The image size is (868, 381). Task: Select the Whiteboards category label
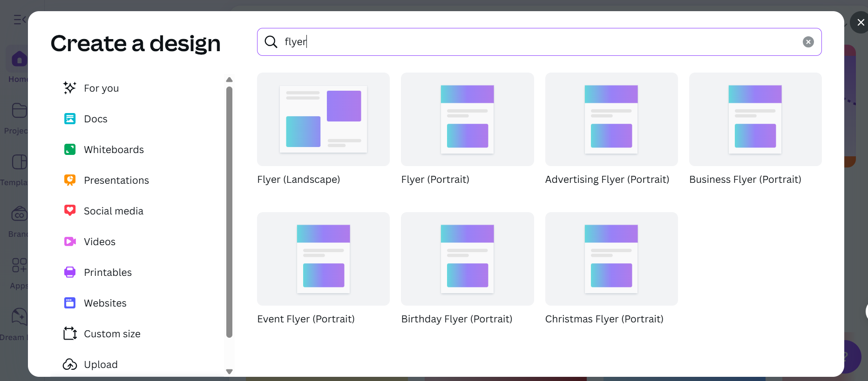tap(114, 150)
